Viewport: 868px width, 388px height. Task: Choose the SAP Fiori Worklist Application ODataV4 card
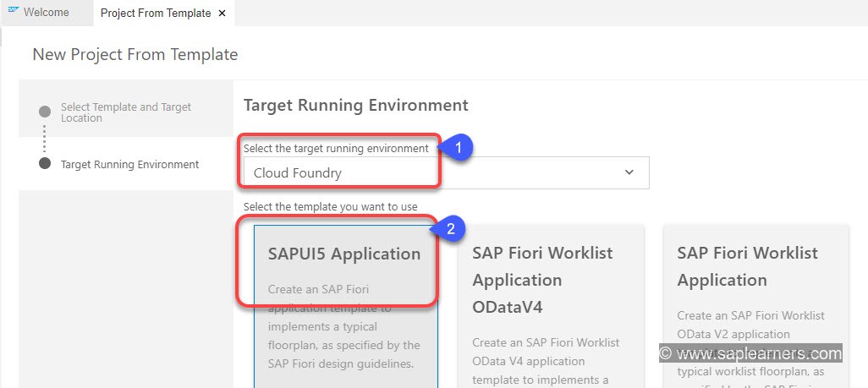pos(551,306)
